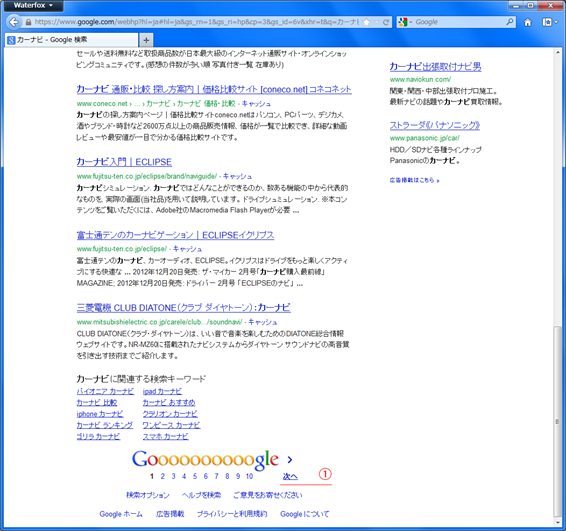Click the scrollbar down arrow

[x=558, y=522]
